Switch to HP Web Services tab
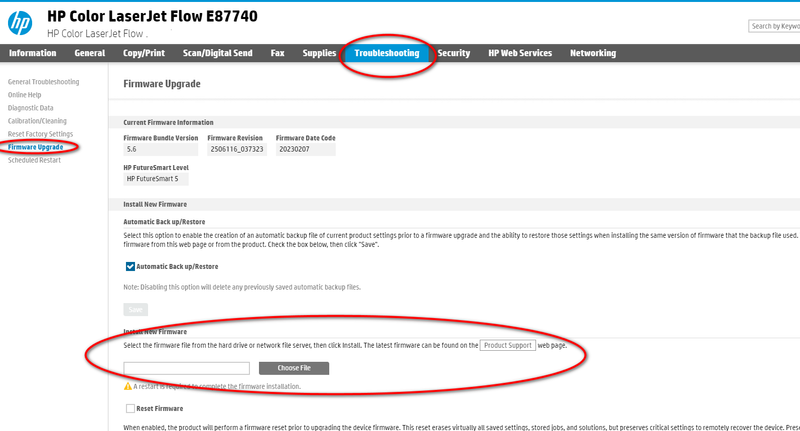The image size is (800, 431). 520,53
